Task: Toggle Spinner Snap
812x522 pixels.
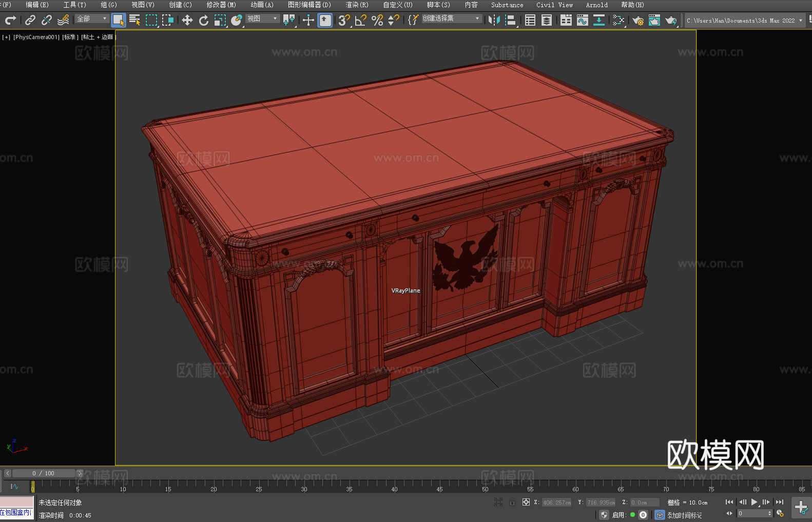Action: click(394, 20)
